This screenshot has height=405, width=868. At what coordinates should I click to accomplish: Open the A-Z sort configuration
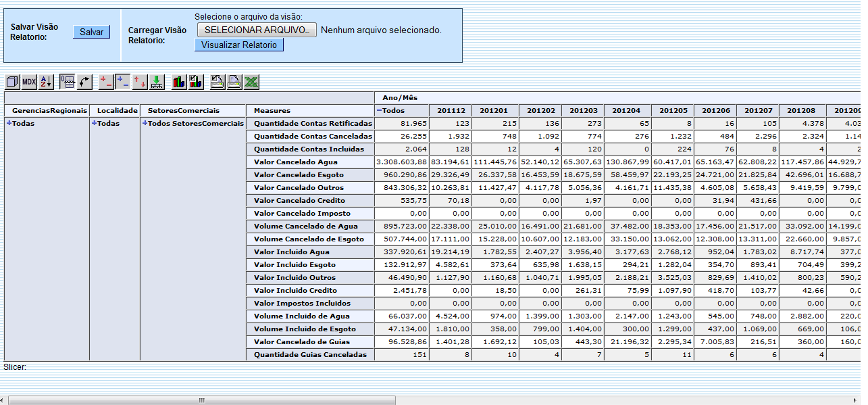click(x=46, y=82)
